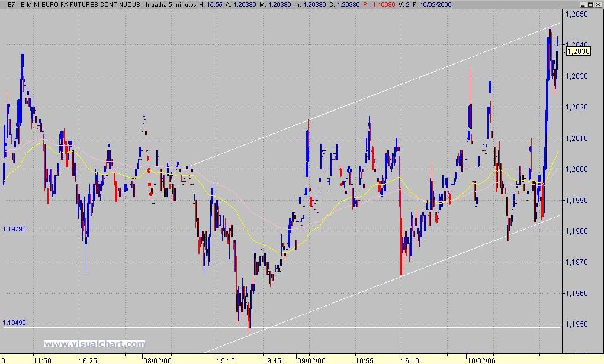This screenshot has width=604, height=364.
Task: Click the 10/02/06 date axis label
Action: [481, 360]
